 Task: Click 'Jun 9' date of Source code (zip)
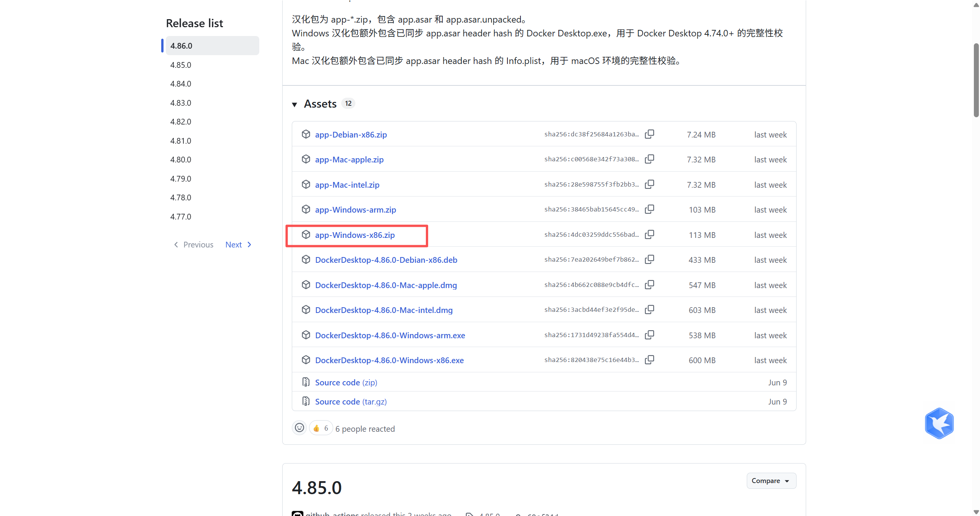click(777, 382)
